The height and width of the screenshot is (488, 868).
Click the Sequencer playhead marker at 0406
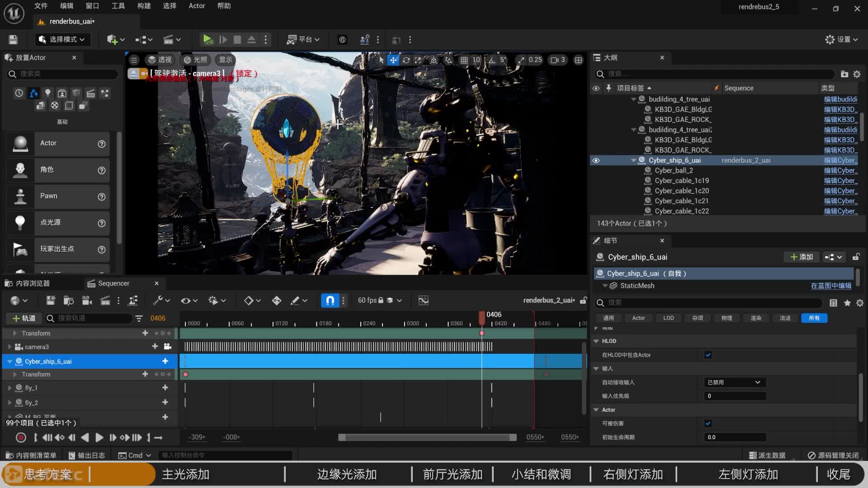[482, 318]
